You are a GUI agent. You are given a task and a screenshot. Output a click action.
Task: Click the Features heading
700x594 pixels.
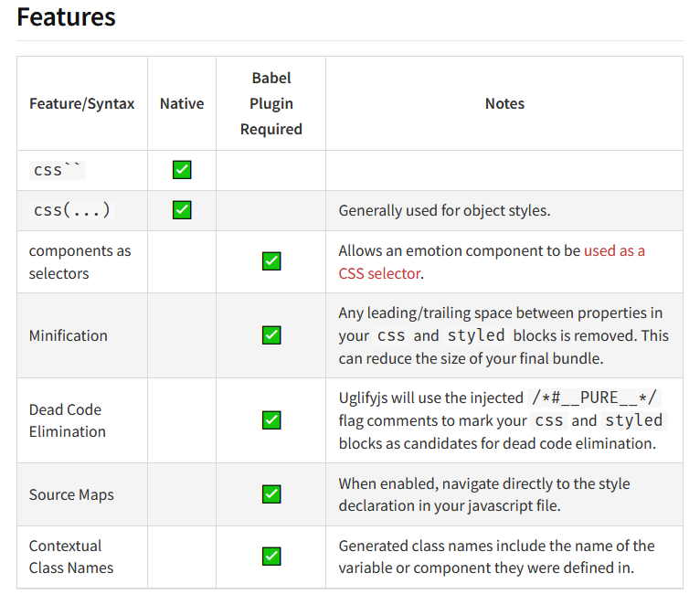[67, 17]
